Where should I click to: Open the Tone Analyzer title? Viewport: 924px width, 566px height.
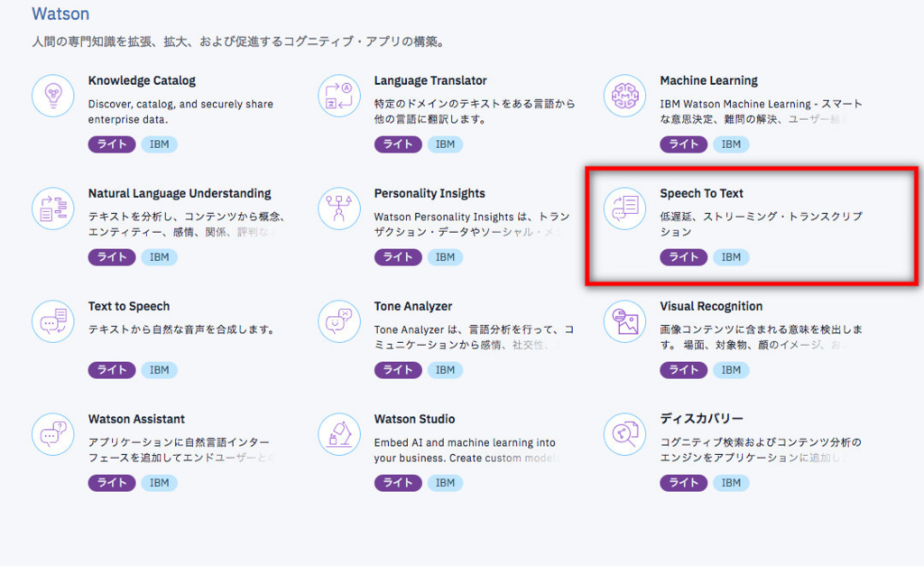tap(413, 307)
